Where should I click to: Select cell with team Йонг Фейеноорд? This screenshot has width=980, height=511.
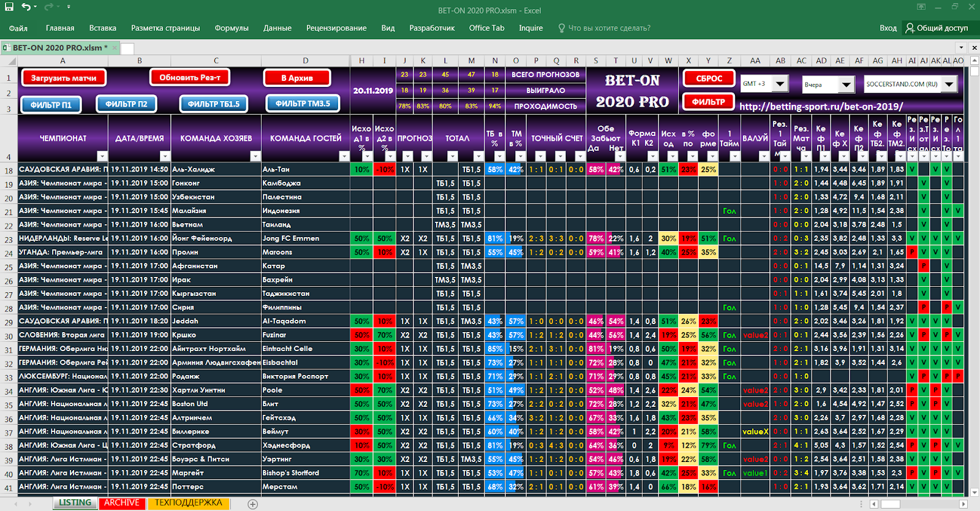tap(216, 238)
